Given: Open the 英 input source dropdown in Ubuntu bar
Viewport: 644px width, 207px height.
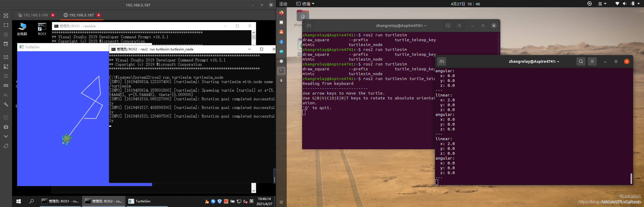Looking at the screenshot, I should (602, 4).
